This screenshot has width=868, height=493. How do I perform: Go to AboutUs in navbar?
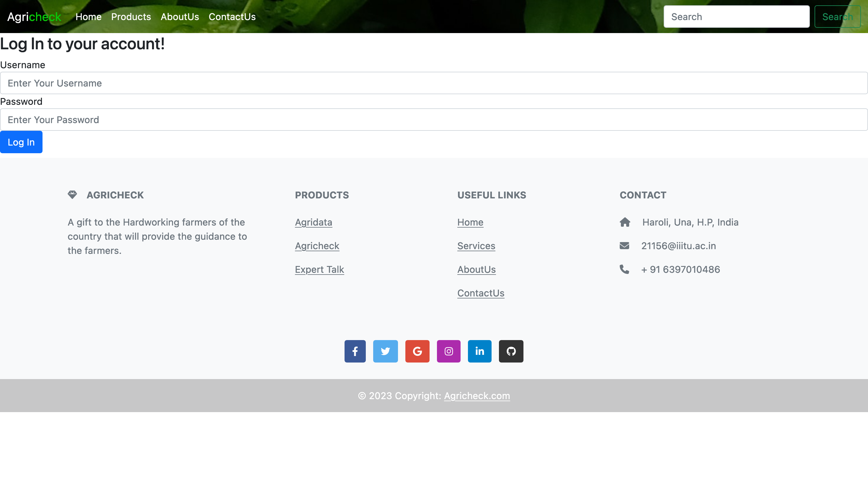(180, 17)
